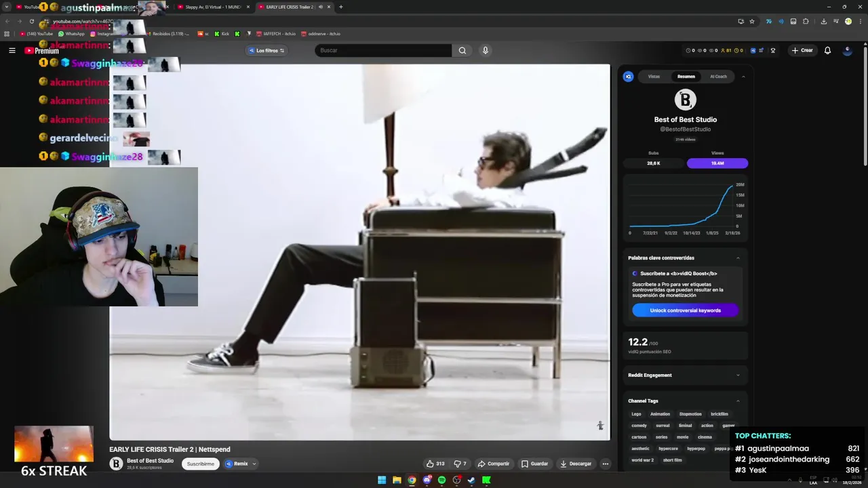Open Google Chrome from the taskbar
Viewport: 868px width, 488px height.
pos(412,480)
